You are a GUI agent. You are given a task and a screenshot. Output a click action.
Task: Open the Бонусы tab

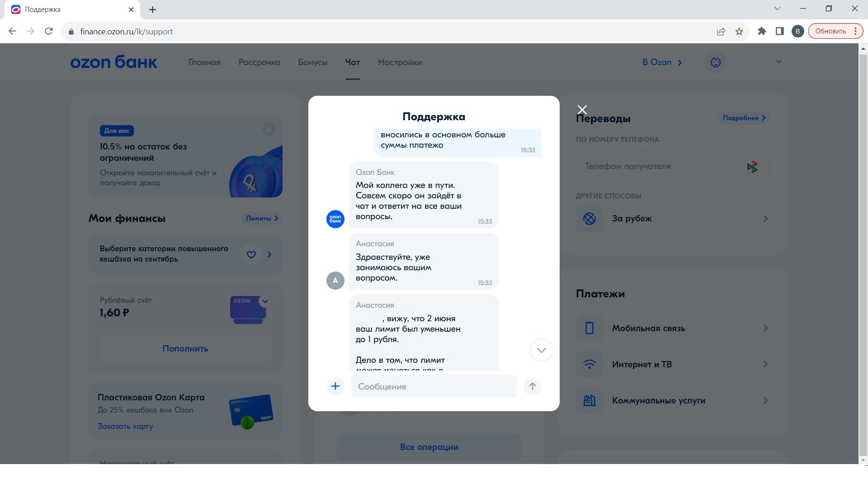(x=312, y=62)
